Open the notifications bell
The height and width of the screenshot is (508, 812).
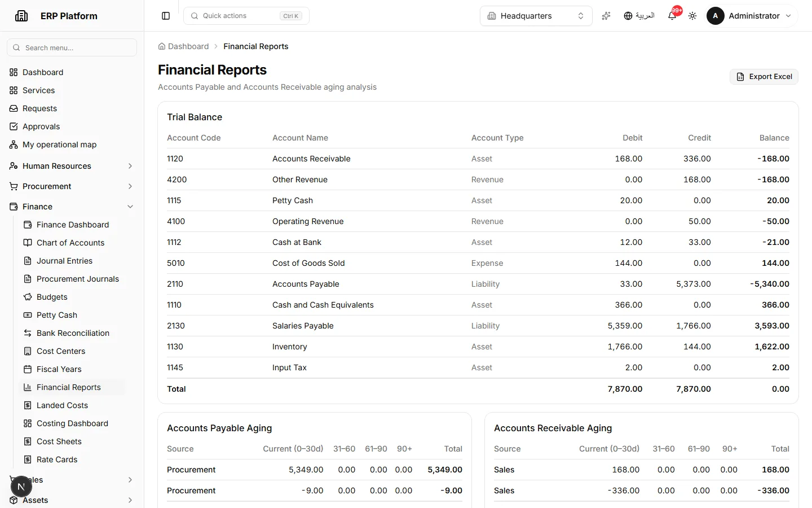(x=672, y=16)
